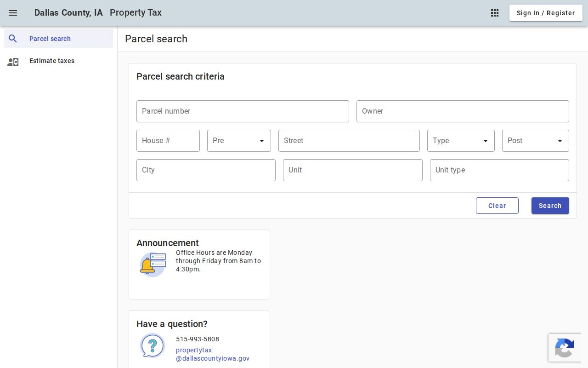588x368 pixels.
Task: Open the street Type dropdown
Action: point(461,141)
